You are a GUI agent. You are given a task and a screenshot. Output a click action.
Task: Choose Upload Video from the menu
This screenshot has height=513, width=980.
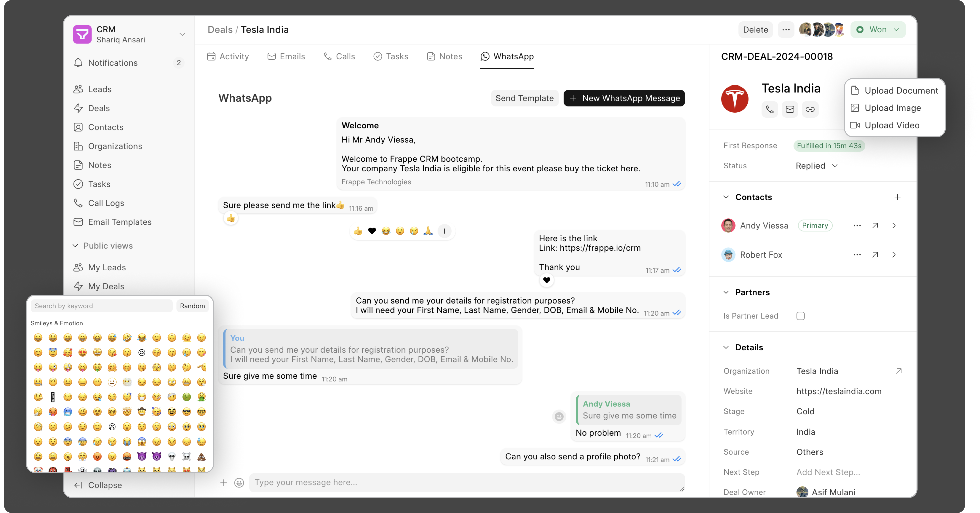pyautogui.click(x=894, y=125)
